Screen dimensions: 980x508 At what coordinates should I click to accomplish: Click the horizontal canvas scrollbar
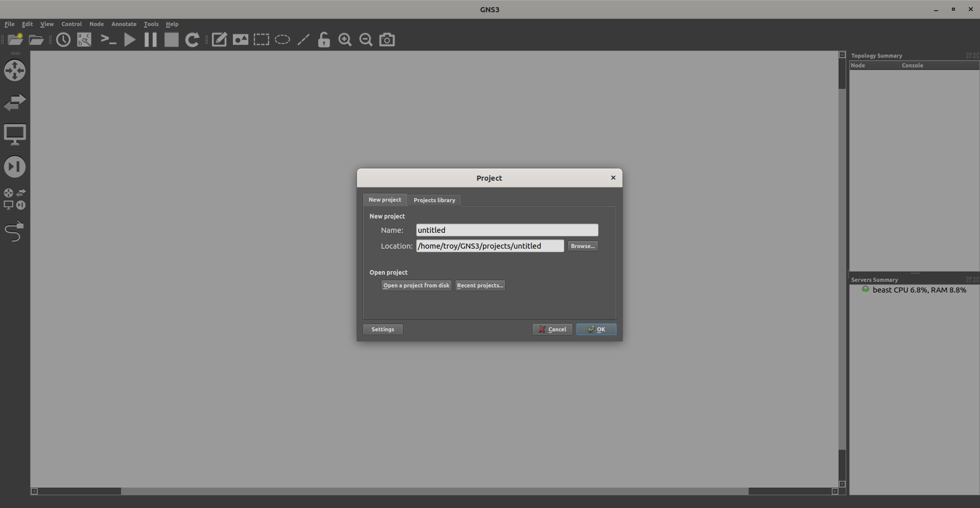[x=435, y=491]
